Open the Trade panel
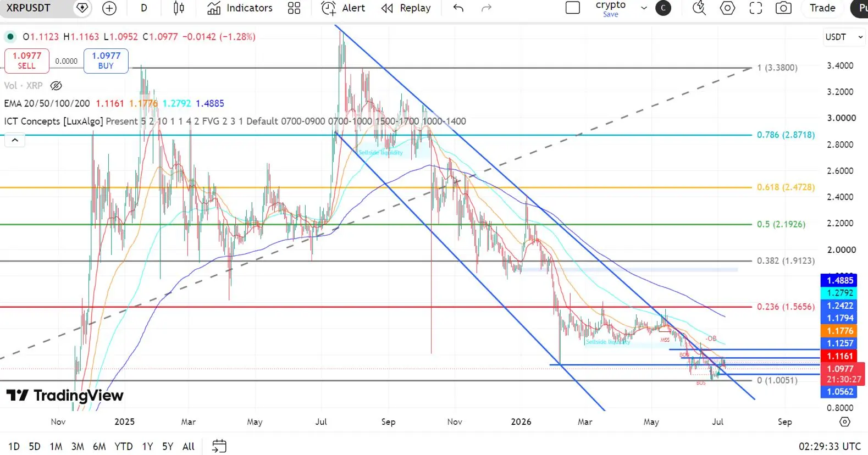Viewport: 868px width, 455px height. pyautogui.click(x=822, y=8)
